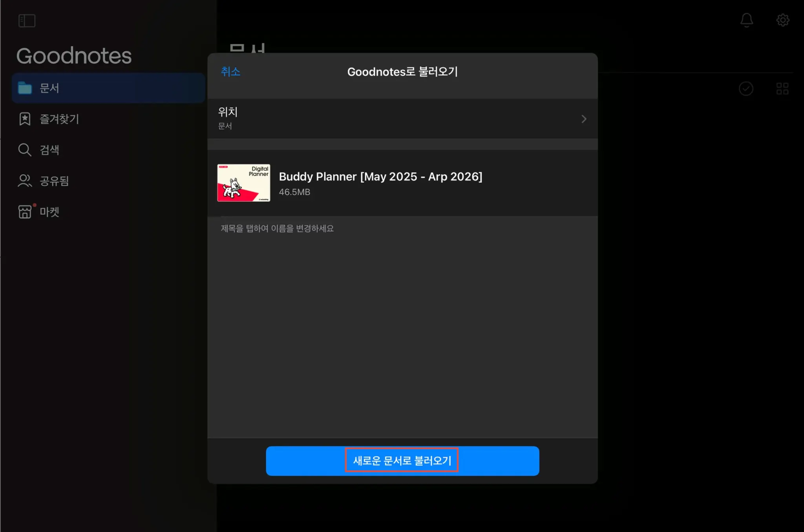The width and height of the screenshot is (804, 532).
Task: Toggle the sidebar panel icon
Action: (x=27, y=20)
